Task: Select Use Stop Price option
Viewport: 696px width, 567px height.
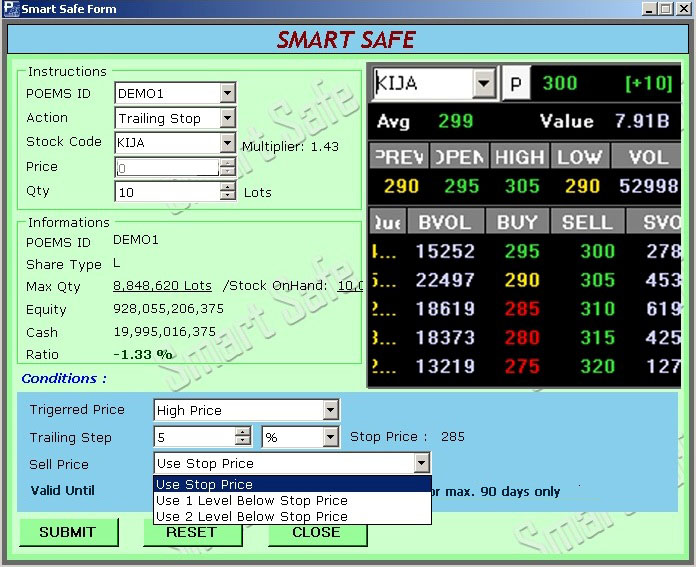Action: tap(292, 484)
